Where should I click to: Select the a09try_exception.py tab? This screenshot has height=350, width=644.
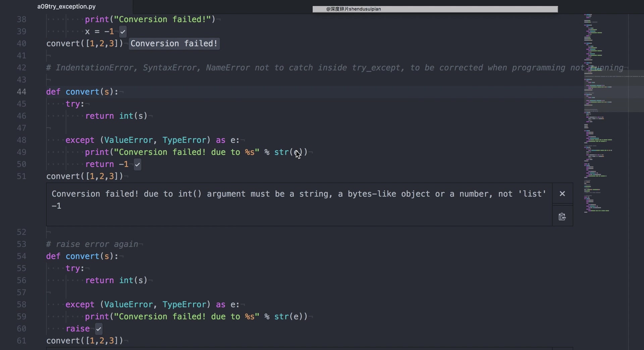pos(66,6)
